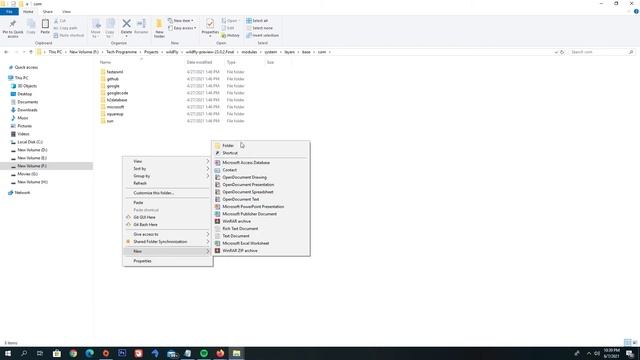Image resolution: width=640 pixels, height=360 pixels.
Task: Choose Customize this folder in context menu
Action: (167, 193)
